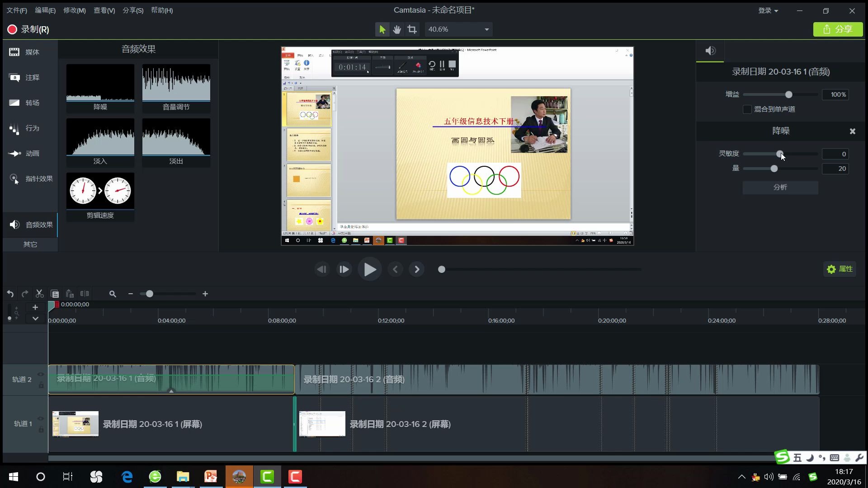This screenshot has height=488, width=868.
Task: Toggle lock on 轨道 1
Action: click(41, 430)
